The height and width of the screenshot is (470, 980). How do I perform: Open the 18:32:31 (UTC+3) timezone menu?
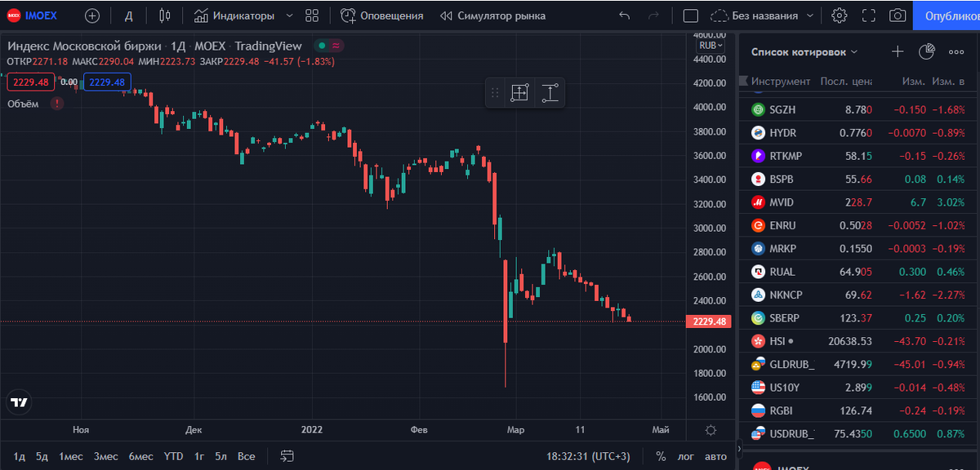(589, 456)
